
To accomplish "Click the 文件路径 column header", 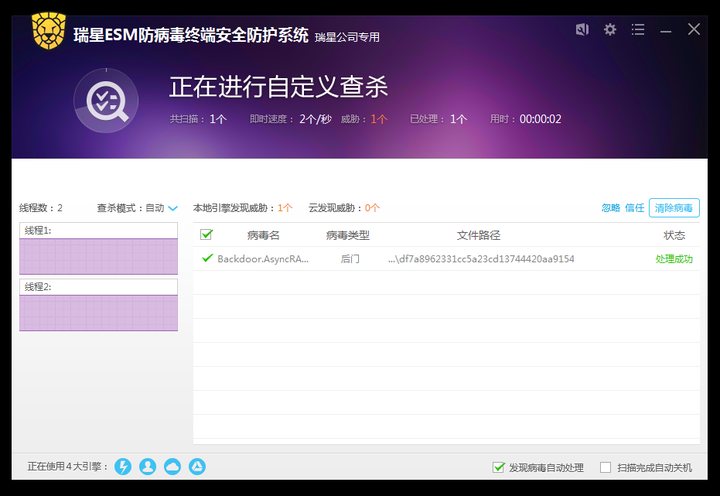I will point(478,235).
